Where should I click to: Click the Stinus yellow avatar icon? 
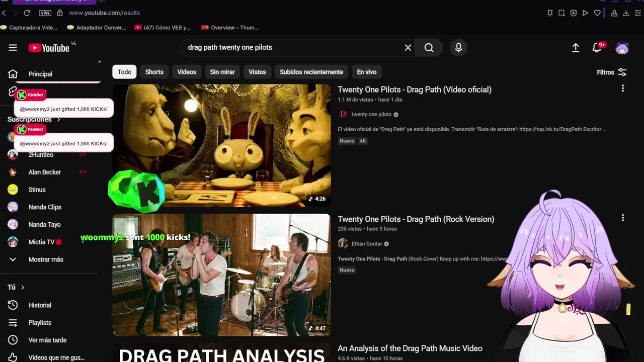tap(13, 190)
